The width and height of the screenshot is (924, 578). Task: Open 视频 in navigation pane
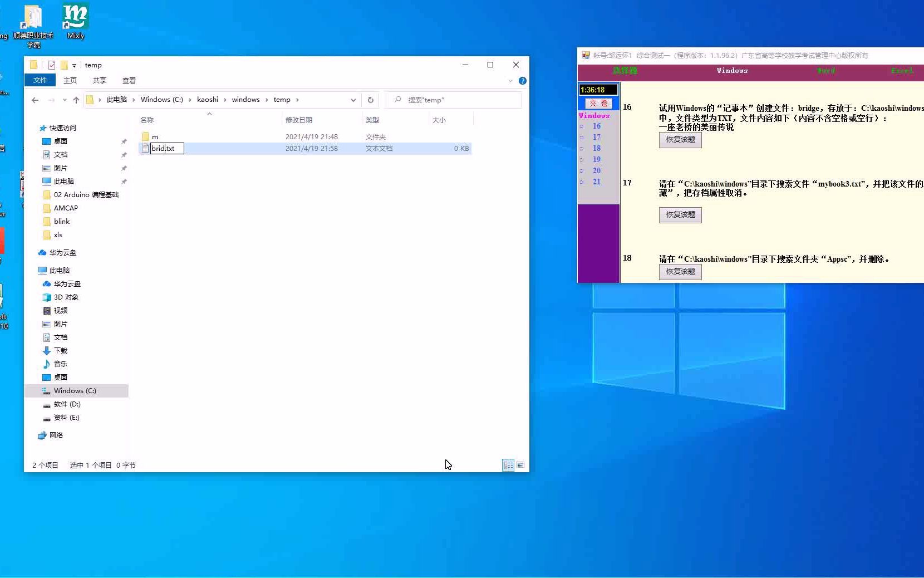point(61,311)
